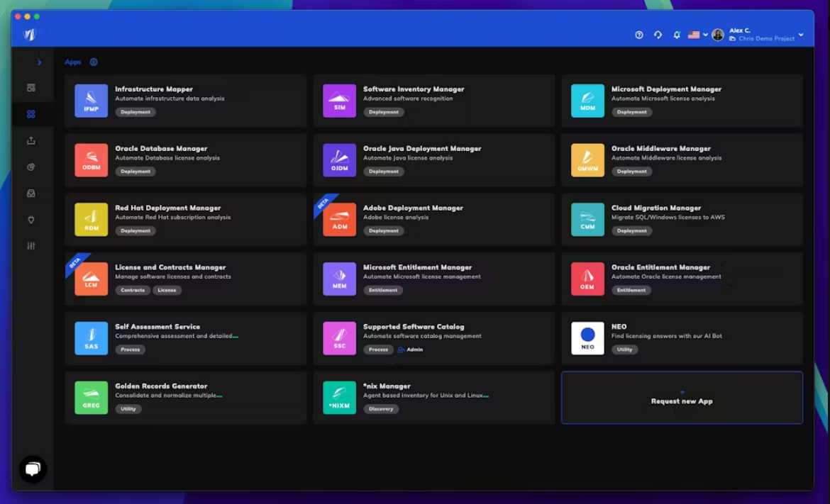Click the Alex C. profile avatar
This screenshot has height=504, width=830.
click(x=718, y=35)
